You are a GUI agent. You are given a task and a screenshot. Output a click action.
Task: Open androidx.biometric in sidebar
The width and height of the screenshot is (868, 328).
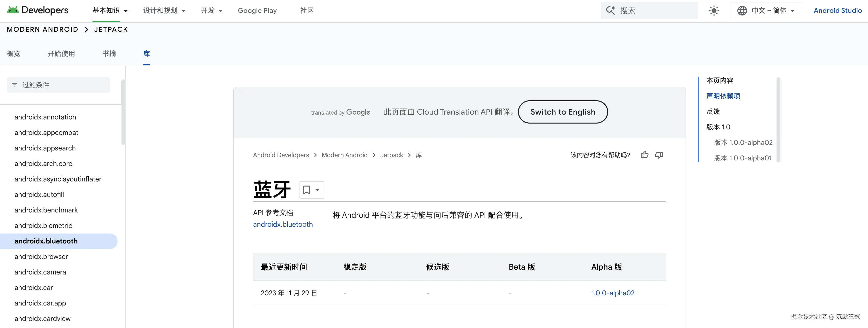pyautogui.click(x=43, y=226)
